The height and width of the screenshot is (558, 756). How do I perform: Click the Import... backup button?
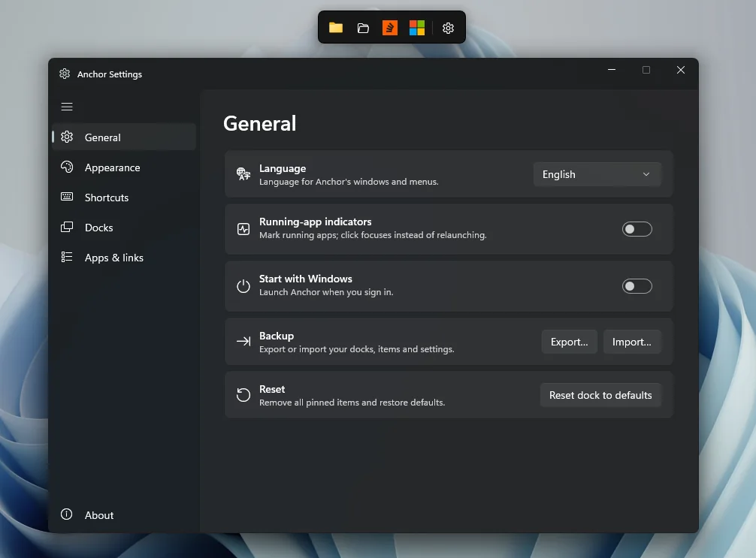point(631,342)
